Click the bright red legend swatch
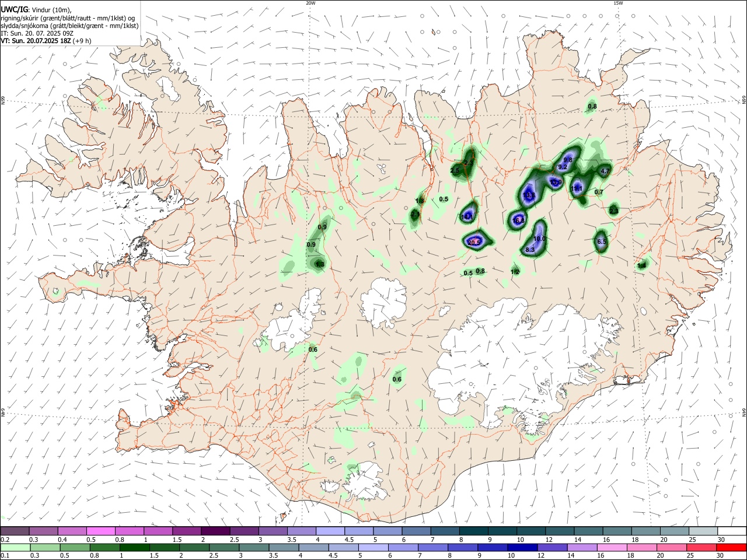The width and height of the screenshot is (747, 560). [x=731, y=548]
